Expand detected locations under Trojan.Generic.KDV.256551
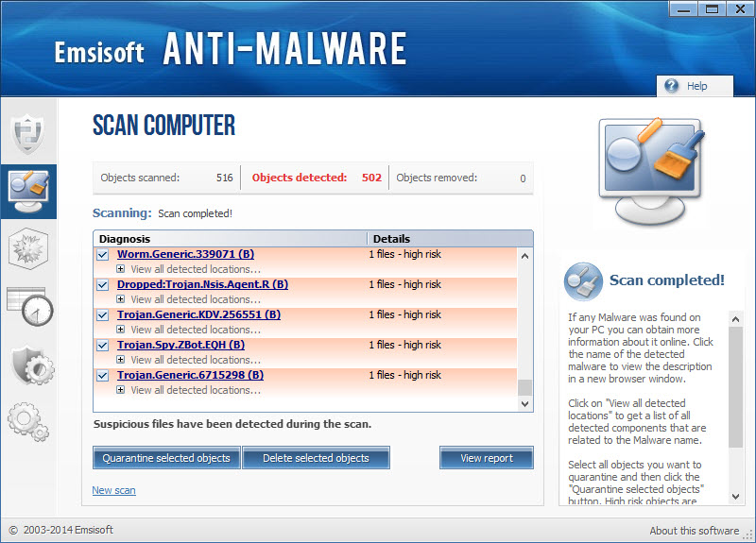 pyautogui.click(x=121, y=330)
